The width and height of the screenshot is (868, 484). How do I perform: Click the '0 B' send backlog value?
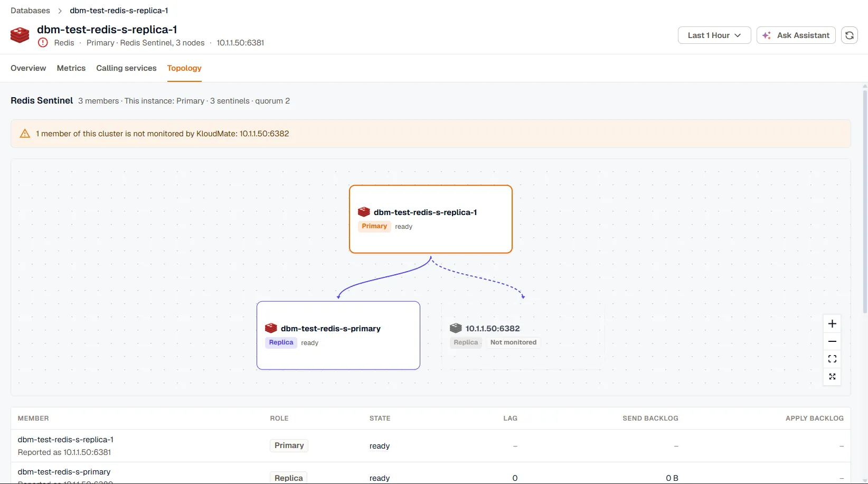point(672,478)
